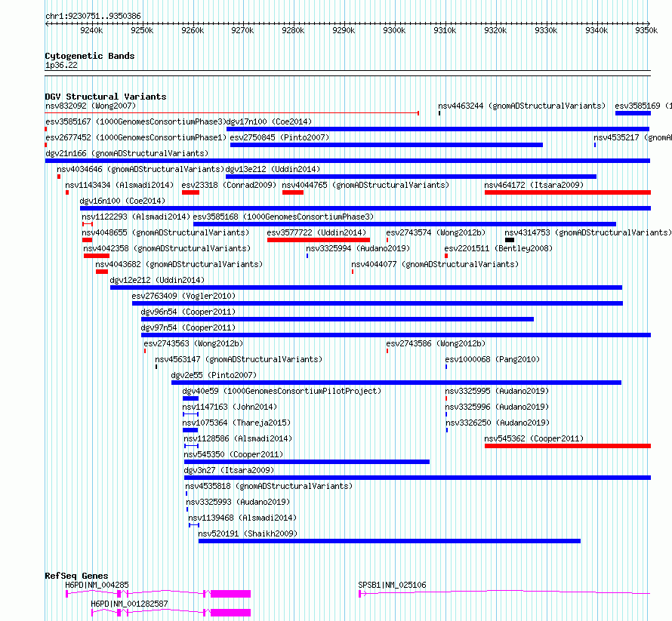Select the Cytogenetic Bands track title
Viewport: 672px width, 621px height.
90,56
